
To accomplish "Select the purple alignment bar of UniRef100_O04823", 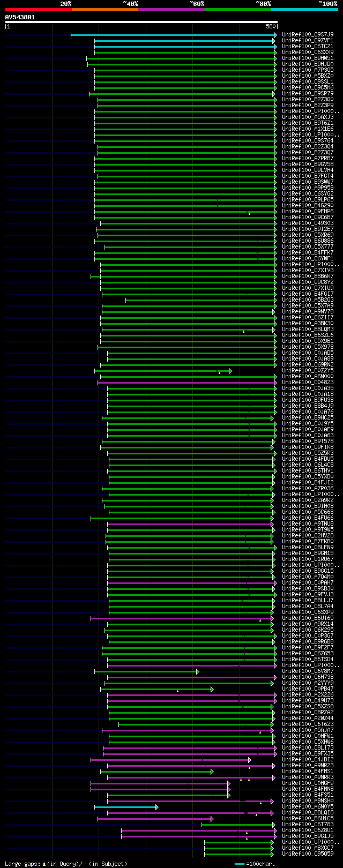I will [x=187, y=383].
